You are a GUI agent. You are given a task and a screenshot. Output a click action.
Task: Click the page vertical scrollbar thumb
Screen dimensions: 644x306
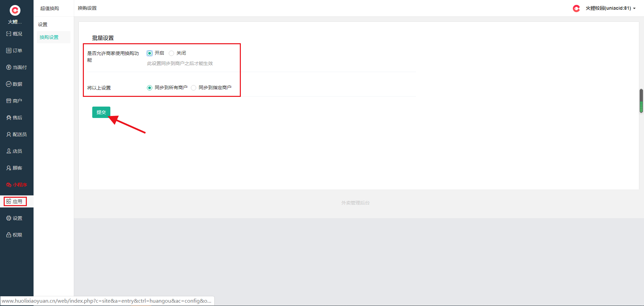pyautogui.click(x=641, y=101)
